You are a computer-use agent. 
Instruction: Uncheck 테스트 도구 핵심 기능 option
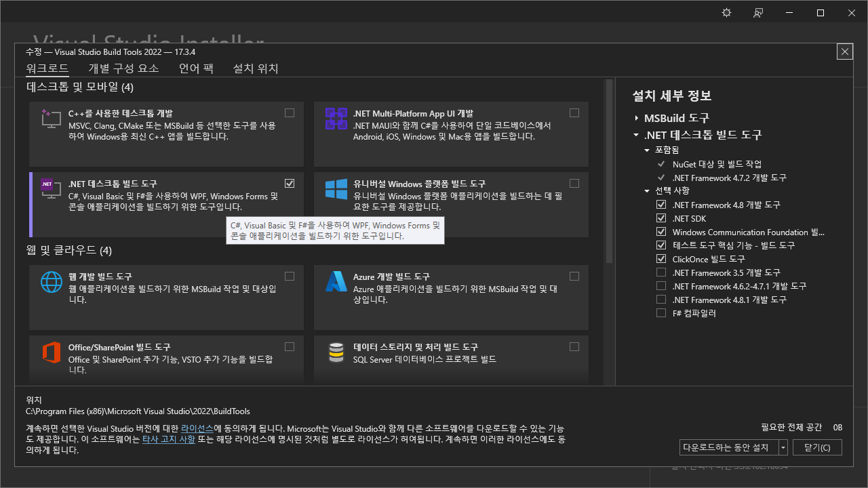[661, 245]
